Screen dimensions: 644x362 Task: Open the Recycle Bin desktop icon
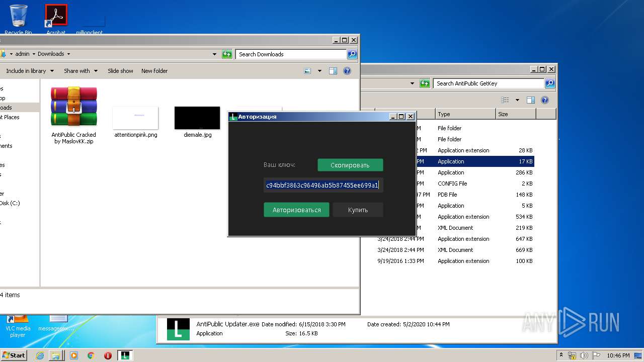click(x=18, y=19)
